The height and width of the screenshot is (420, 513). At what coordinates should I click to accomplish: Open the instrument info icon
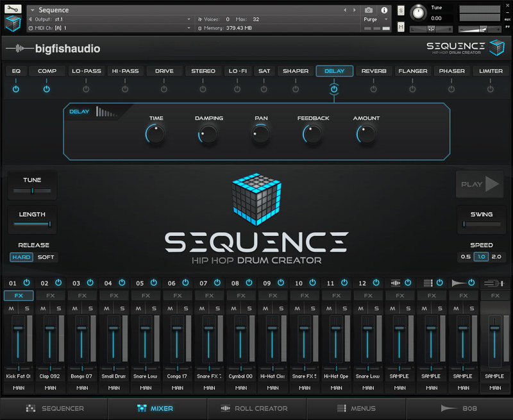tap(384, 10)
